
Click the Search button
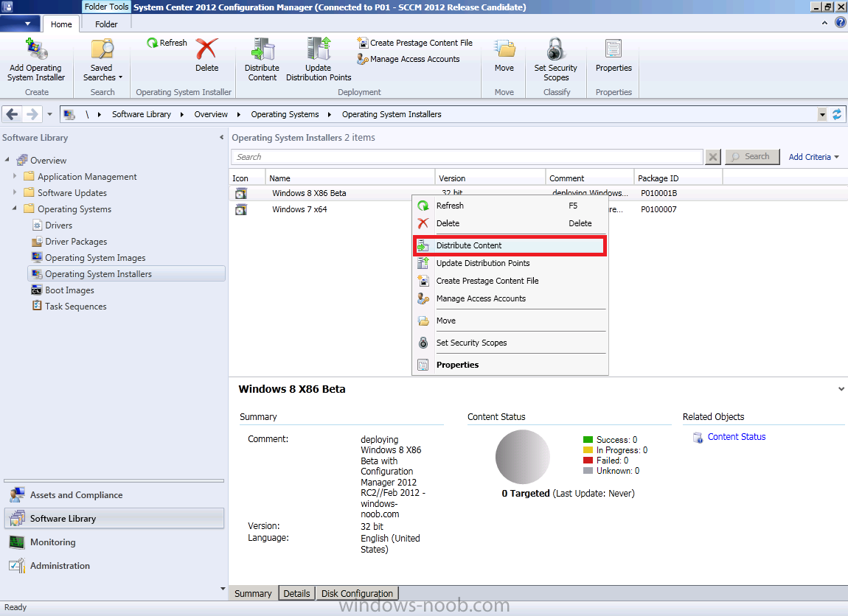point(751,157)
